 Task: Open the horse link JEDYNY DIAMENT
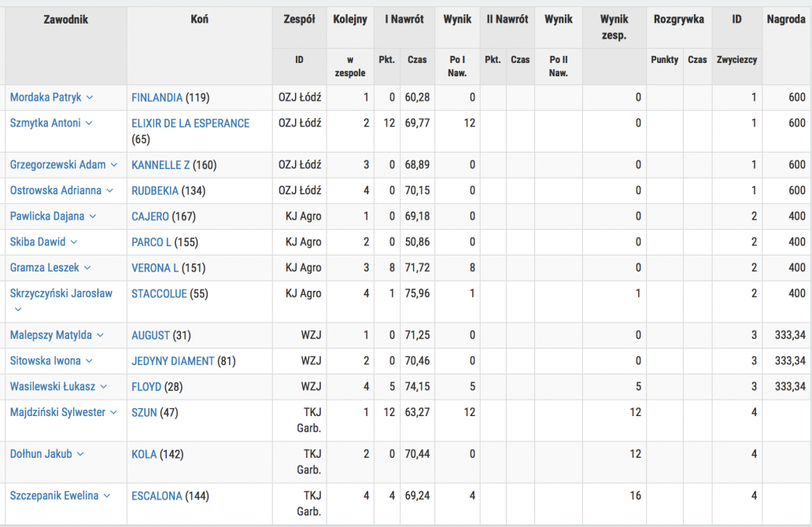tap(173, 361)
